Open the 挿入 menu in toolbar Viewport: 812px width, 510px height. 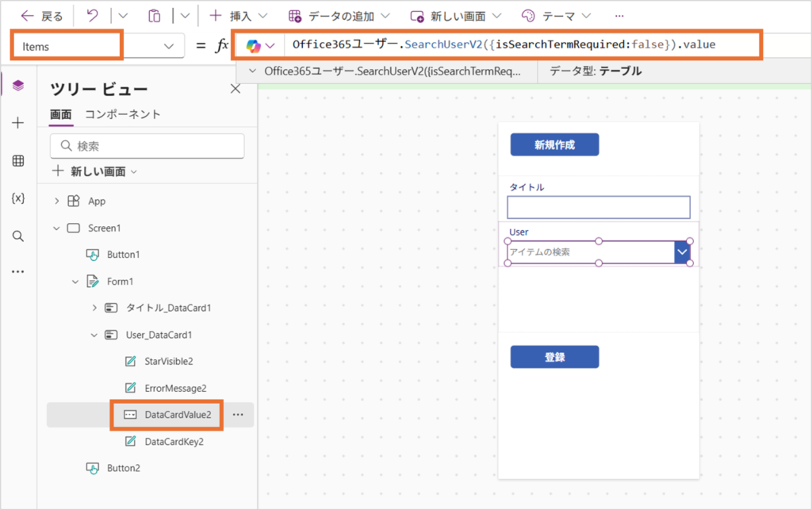tap(238, 16)
